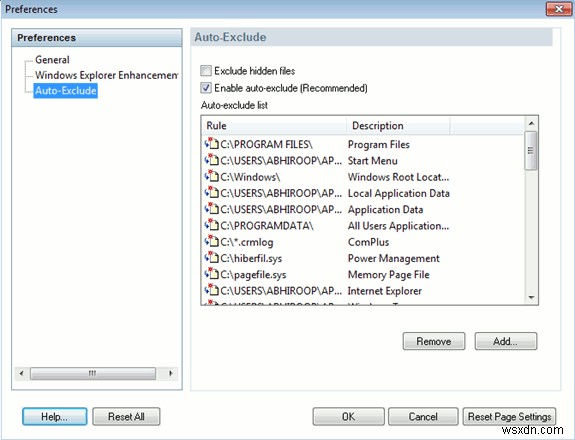Close the Preferences window
Screen dimensions: 575x440
coord(558,9)
